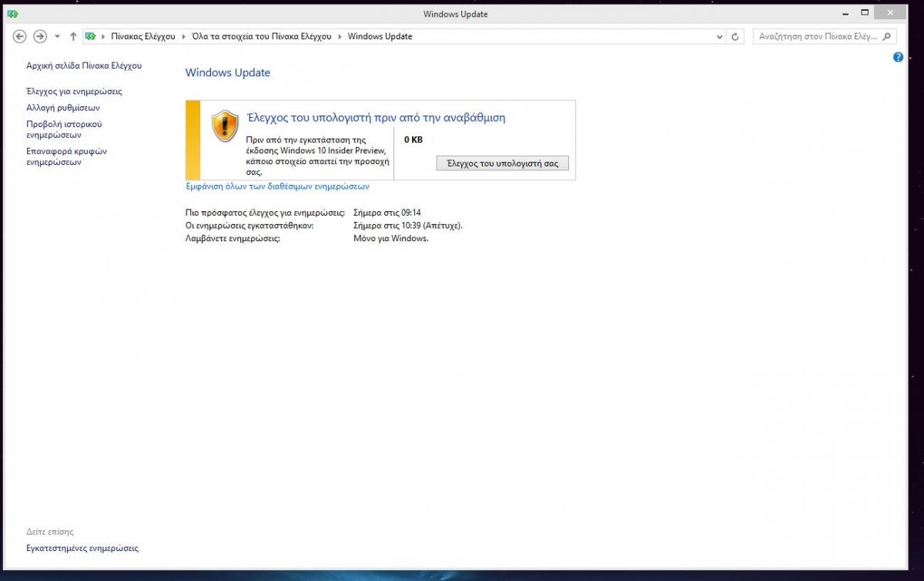Screen dimensions: 924x581
Task: Open Προβολή ιστορικού ενημερώσεων link
Action: pos(64,129)
